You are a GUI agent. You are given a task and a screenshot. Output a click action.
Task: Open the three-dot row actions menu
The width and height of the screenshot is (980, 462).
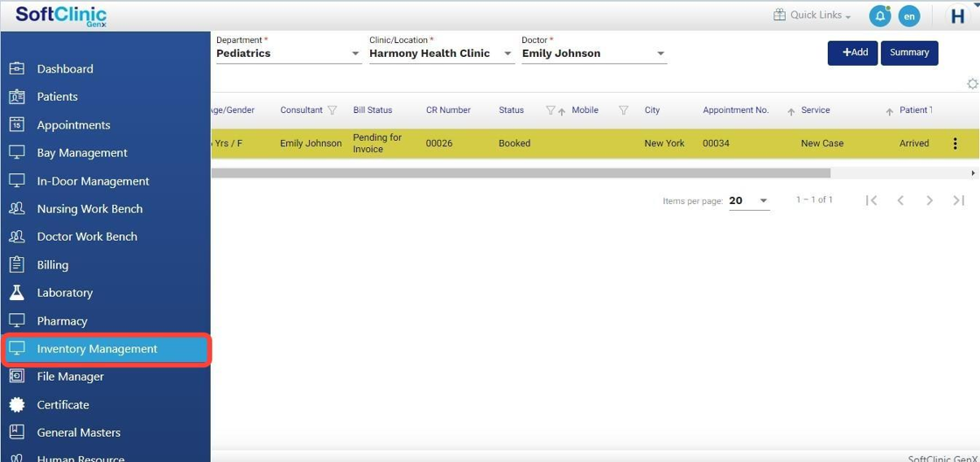955,143
